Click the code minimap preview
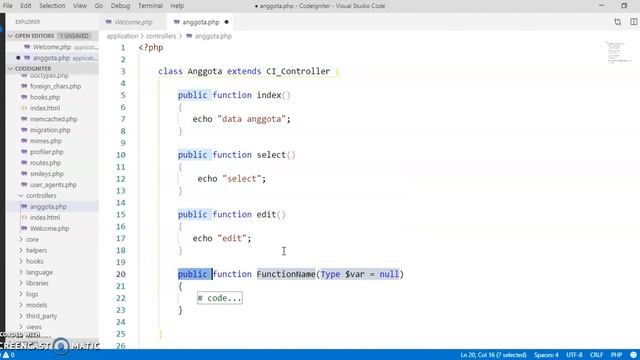This screenshot has width=640, height=360. coord(618,52)
